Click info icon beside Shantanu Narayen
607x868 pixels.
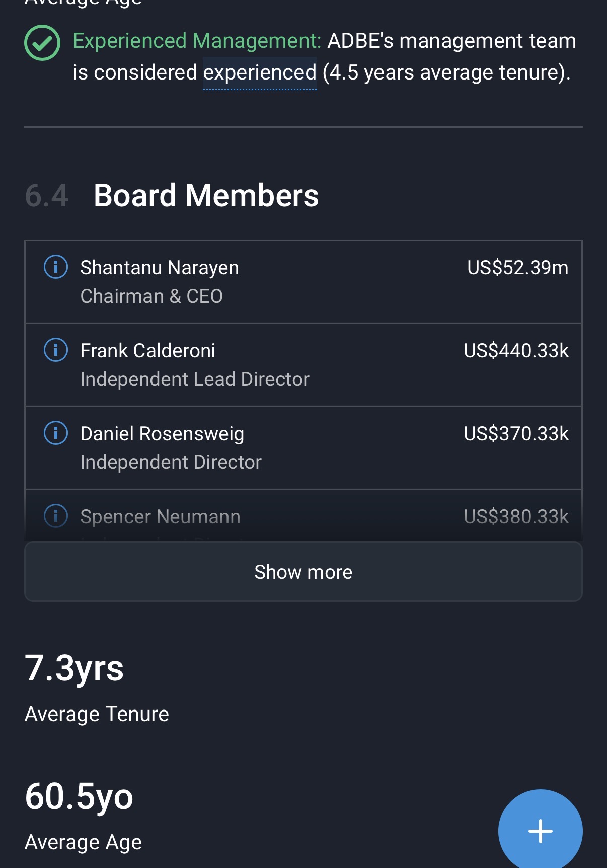(56, 267)
